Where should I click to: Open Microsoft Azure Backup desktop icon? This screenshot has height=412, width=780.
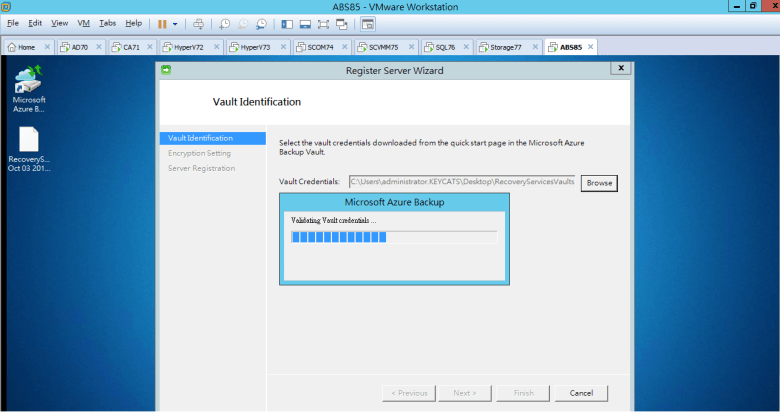click(x=29, y=87)
